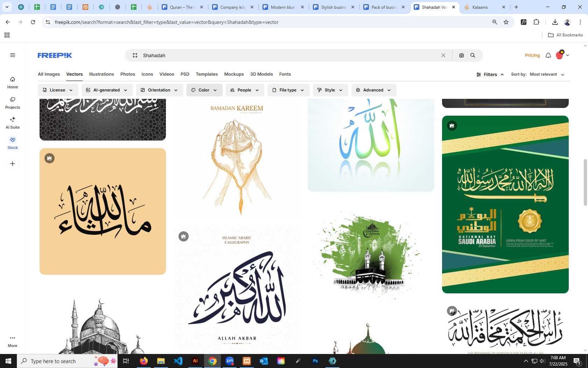Image resolution: width=588 pixels, height=368 pixels.
Task: Open All Bookmarks folder
Action: click(565, 35)
